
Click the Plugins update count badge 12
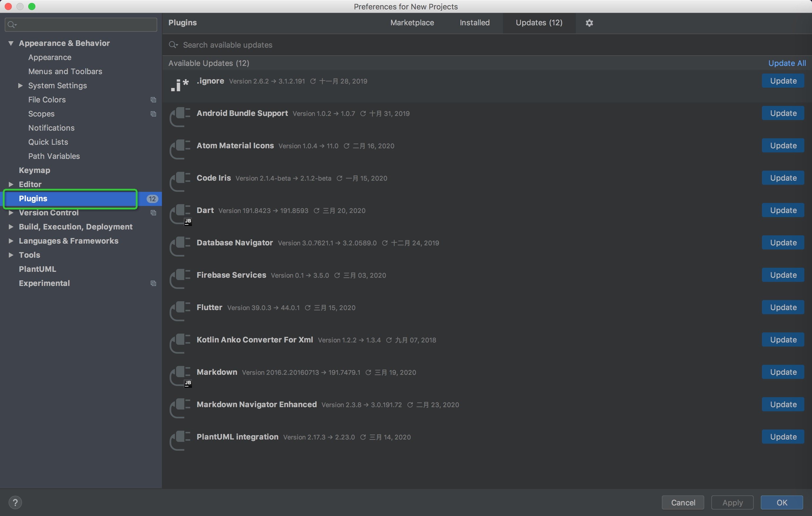coord(153,199)
